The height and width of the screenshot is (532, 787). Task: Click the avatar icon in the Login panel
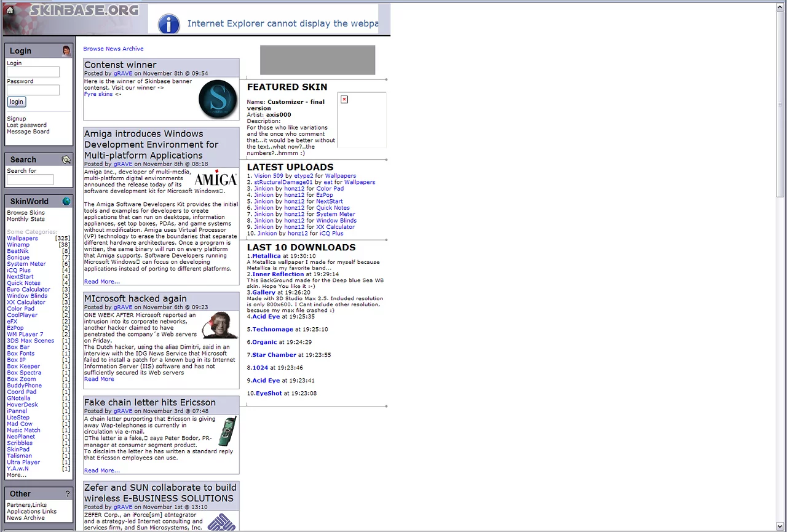point(66,50)
